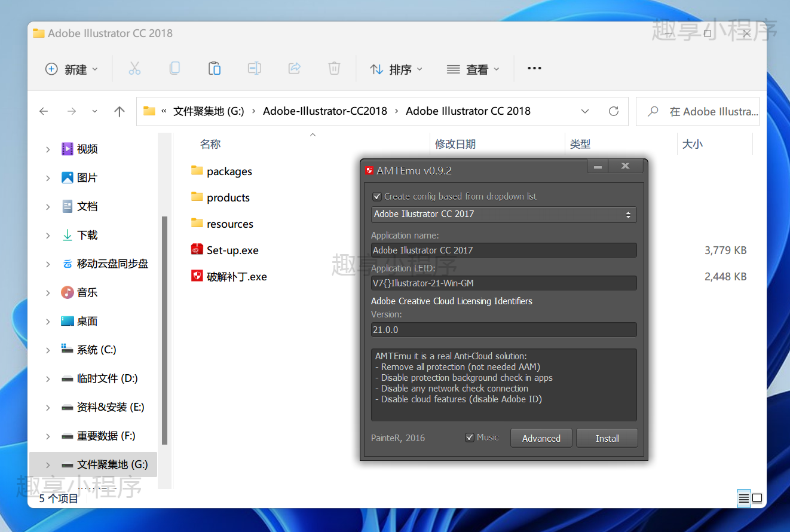
Task: Click the Advanced button
Action: (541, 438)
